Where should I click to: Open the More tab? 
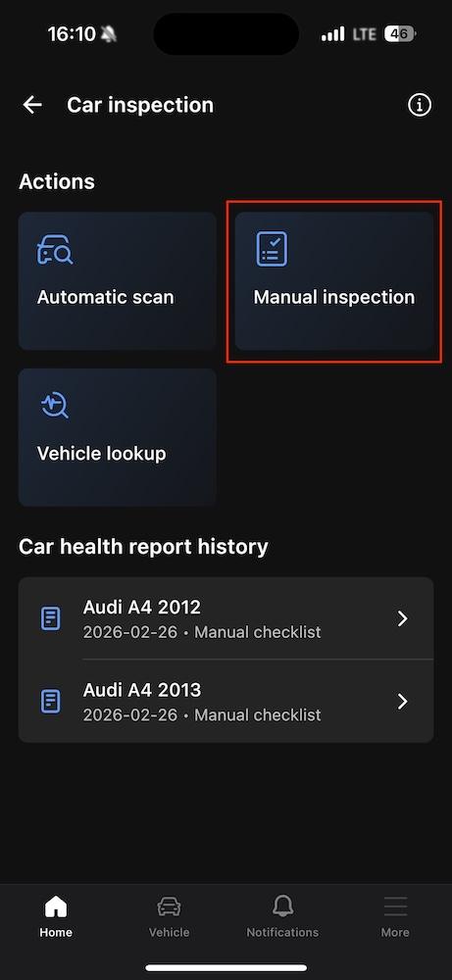(x=395, y=916)
